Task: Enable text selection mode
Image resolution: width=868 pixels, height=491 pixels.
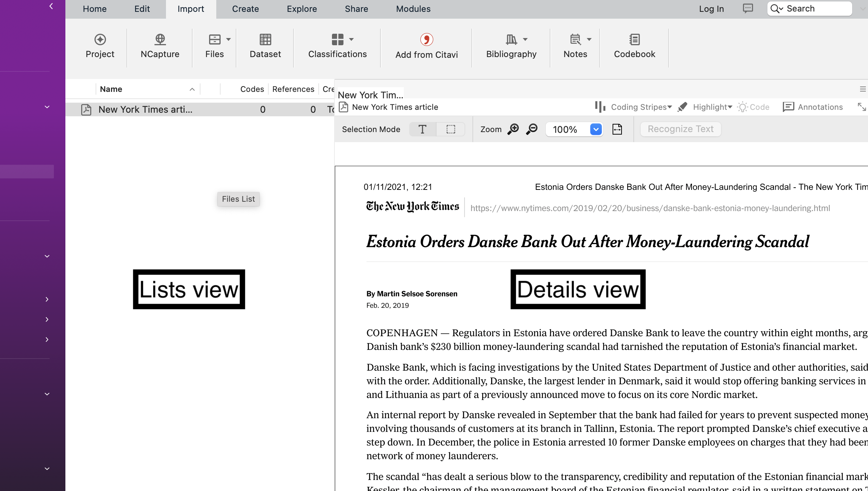Action: pos(423,129)
